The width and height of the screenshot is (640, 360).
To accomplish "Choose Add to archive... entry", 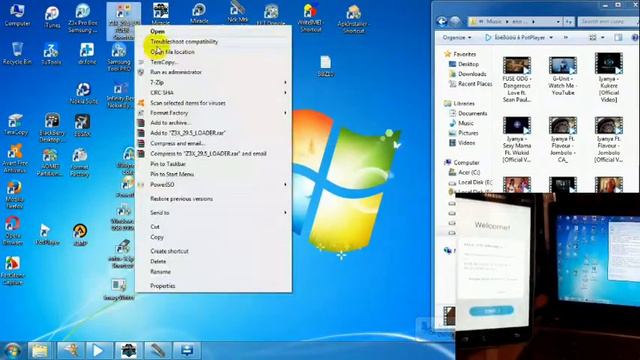I will click(x=170, y=123).
